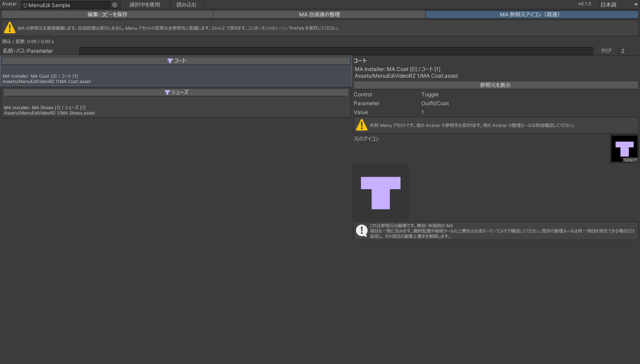Select MA 参照元アイコン（高速）tab
The width and height of the screenshot is (640, 364).
tap(532, 15)
